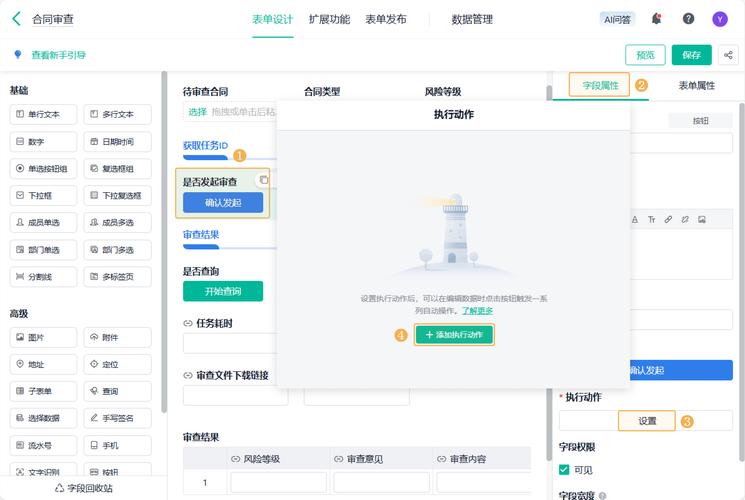The width and height of the screenshot is (745, 500).
Task: Add the 选择数据 field
Action: (43, 418)
